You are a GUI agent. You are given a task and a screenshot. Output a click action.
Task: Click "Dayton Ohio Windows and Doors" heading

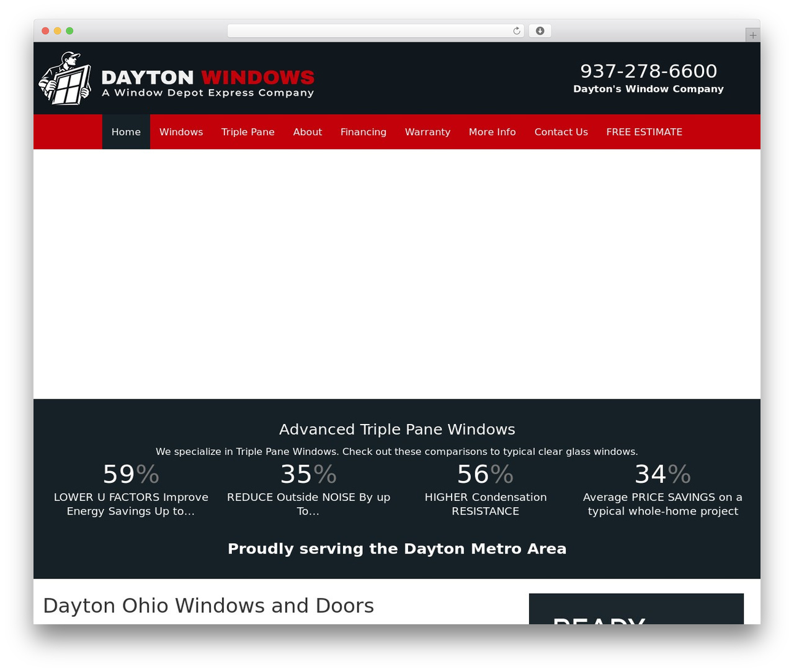(x=208, y=605)
